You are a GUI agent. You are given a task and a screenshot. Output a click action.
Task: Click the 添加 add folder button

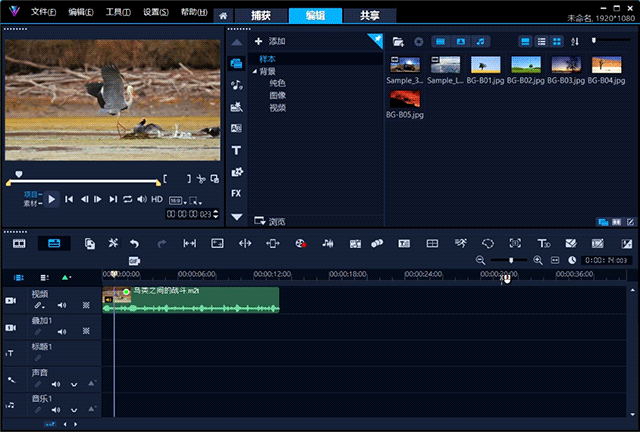[x=270, y=41]
